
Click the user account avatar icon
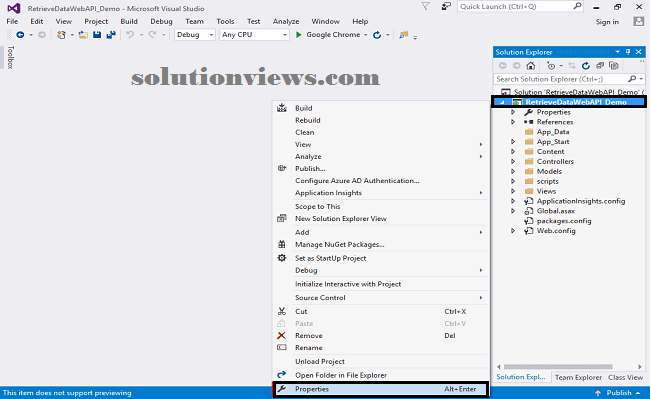pyautogui.click(x=639, y=22)
